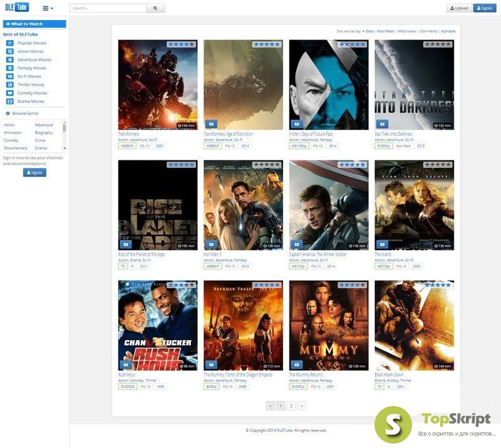Open the hamburger menu dropdown
This screenshot has height=448, width=501.
coord(48,8)
